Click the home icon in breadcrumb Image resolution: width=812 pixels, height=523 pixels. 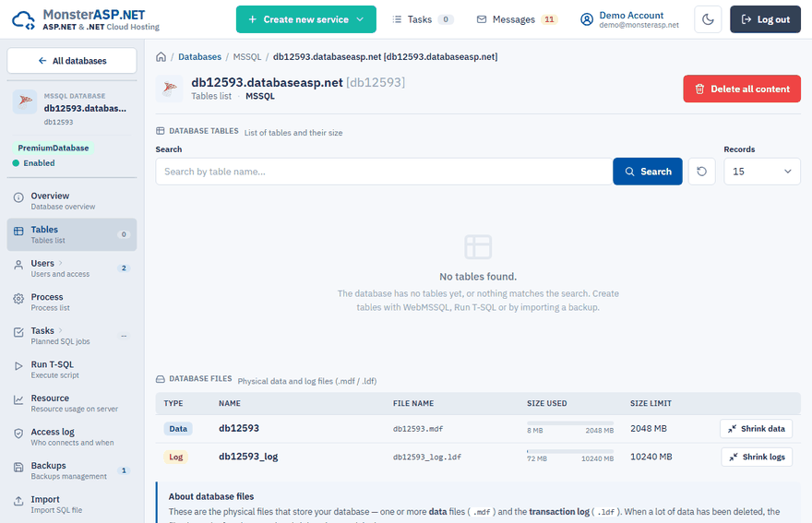tap(161, 57)
